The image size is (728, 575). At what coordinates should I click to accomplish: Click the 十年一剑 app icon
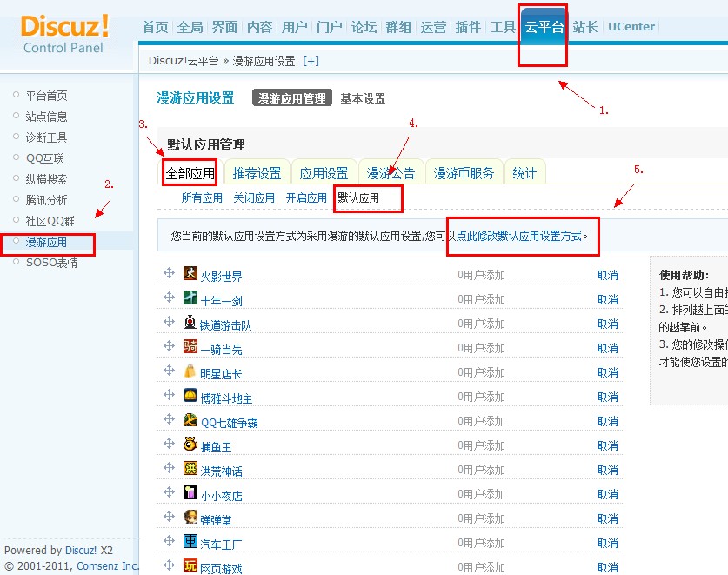pos(190,298)
